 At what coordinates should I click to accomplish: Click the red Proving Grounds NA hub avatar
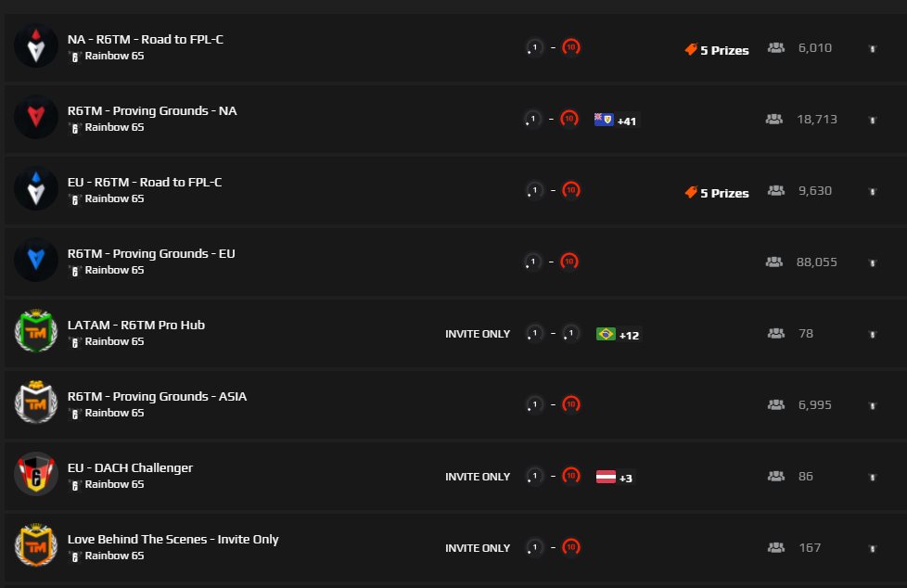[x=35, y=118]
